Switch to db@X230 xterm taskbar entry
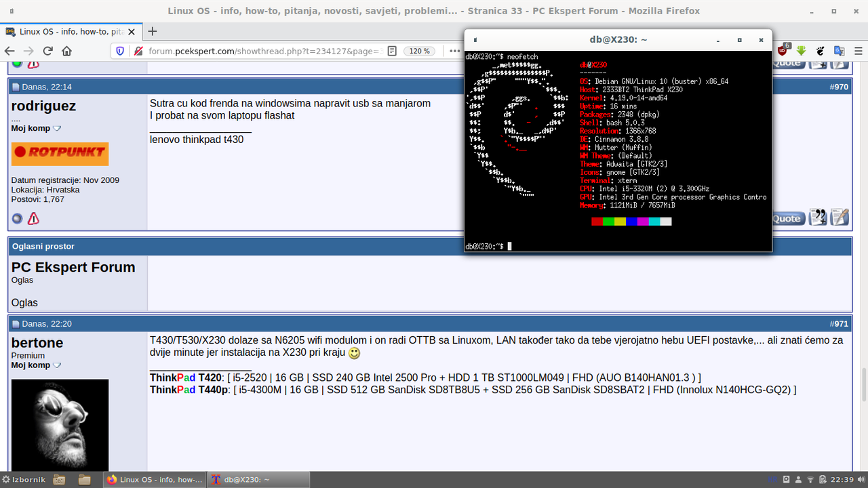868x488 pixels. 258,480
